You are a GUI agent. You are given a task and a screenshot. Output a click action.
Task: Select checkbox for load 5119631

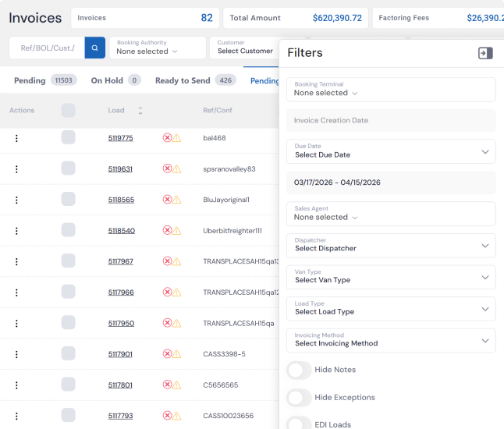coord(68,168)
